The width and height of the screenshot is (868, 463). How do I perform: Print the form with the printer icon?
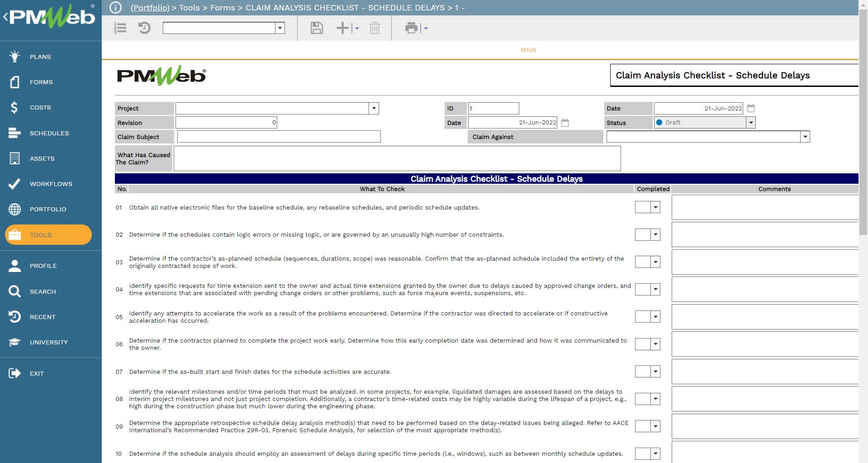pyautogui.click(x=411, y=28)
